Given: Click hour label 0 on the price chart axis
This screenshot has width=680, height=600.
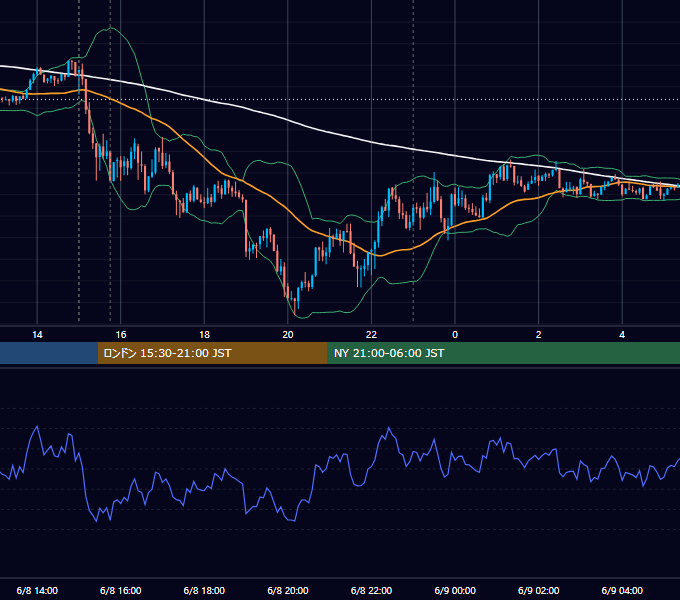Looking at the screenshot, I should pyautogui.click(x=455, y=335).
